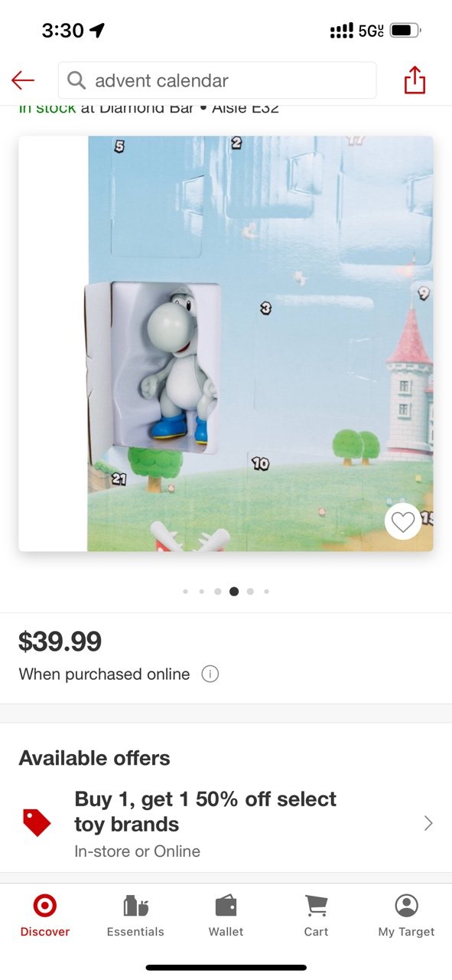Image resolution: width=452 pixels, height=980 pixels.
Task: Expand the toy brands offer chevron
Action: [x=428, y=823]
